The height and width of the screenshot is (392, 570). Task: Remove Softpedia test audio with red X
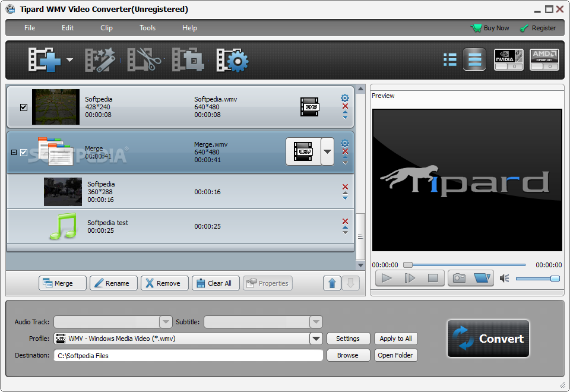click(x=346, y=222)
